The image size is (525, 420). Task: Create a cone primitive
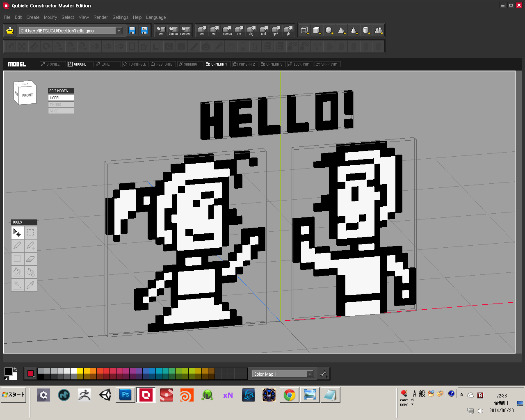[354, 30]
